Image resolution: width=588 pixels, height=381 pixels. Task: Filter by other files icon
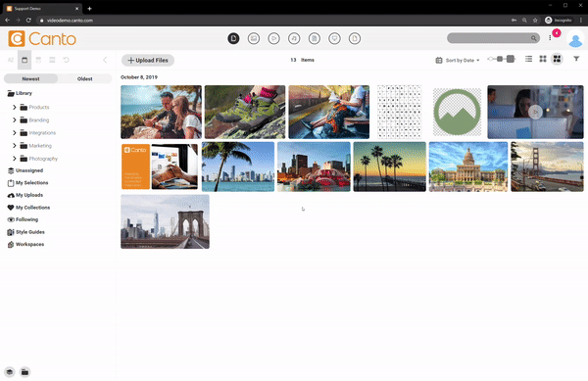tap(355, 38)
